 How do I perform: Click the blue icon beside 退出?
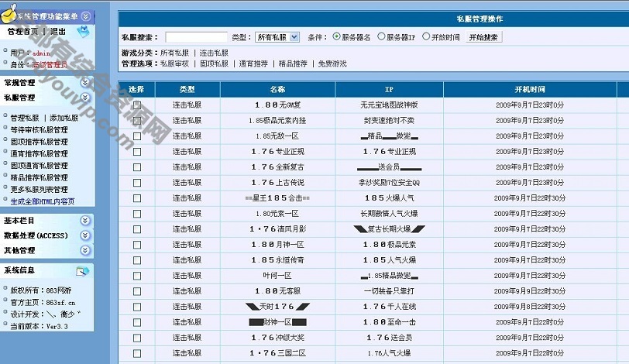(x=84, y=31)
